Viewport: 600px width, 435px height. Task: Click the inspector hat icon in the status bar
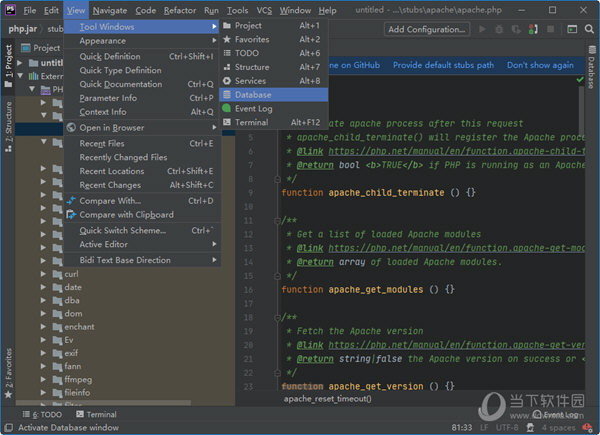pyautogui.click(x=530, y=427)
